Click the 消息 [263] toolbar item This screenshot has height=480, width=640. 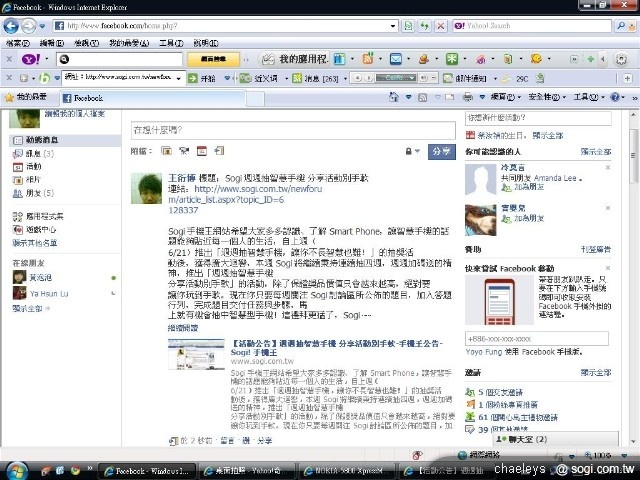click(316, 78)
